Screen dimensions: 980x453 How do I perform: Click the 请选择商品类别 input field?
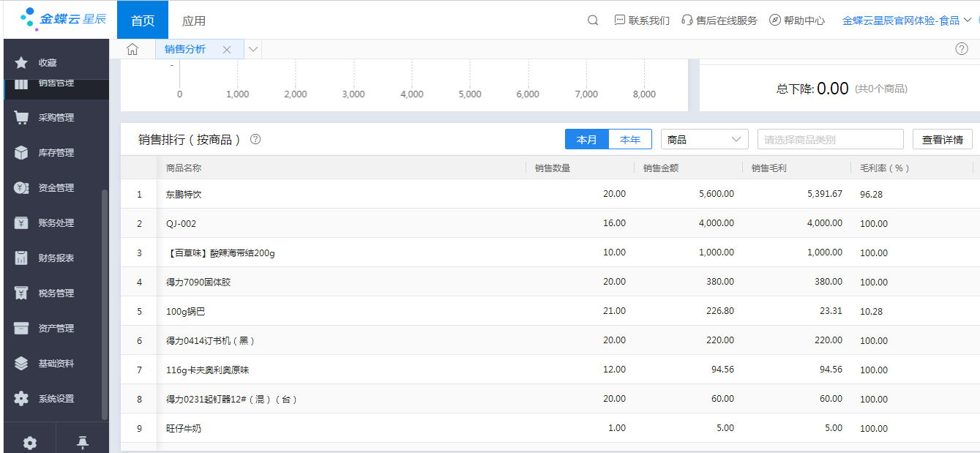(830, 139)
